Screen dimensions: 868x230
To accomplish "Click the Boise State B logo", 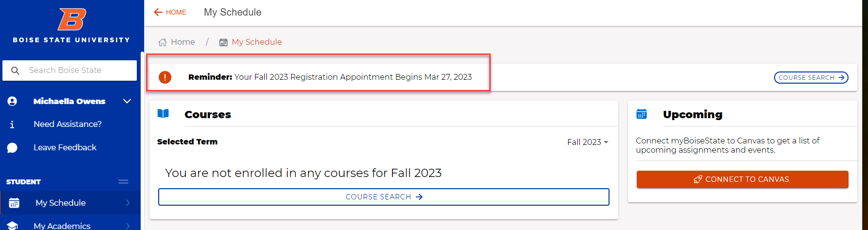I will (72, 19).
